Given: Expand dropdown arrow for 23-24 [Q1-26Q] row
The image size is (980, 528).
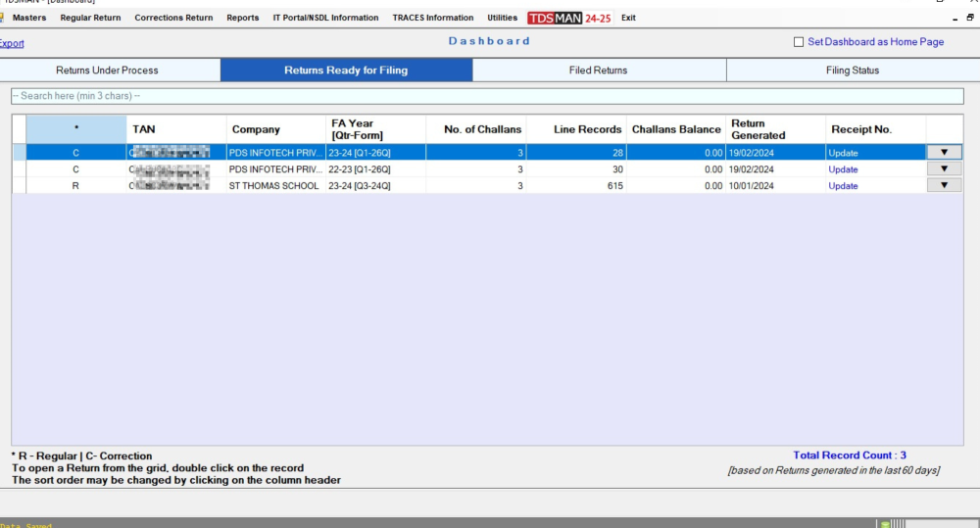Looking at the screenshot, I should pyautogui.click(x=944, y=153).
